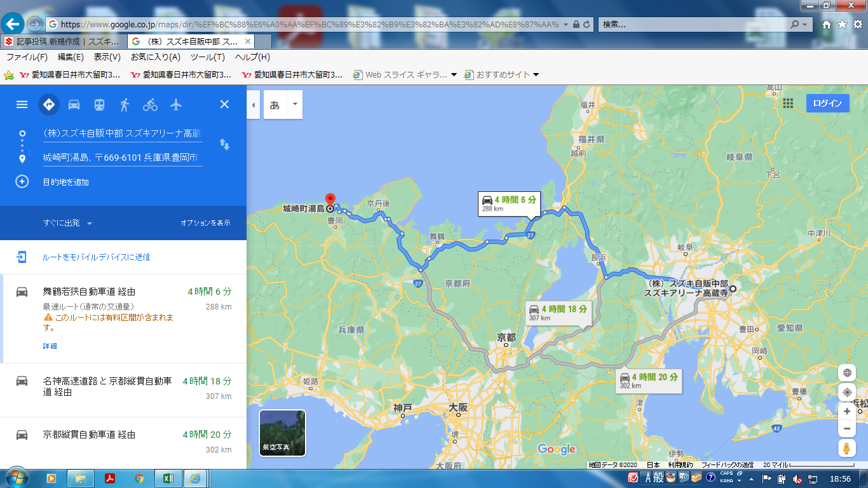Open the お気に入り(A) menu
The height and width of the screenshot is (488, 868).
pos(155,57)
